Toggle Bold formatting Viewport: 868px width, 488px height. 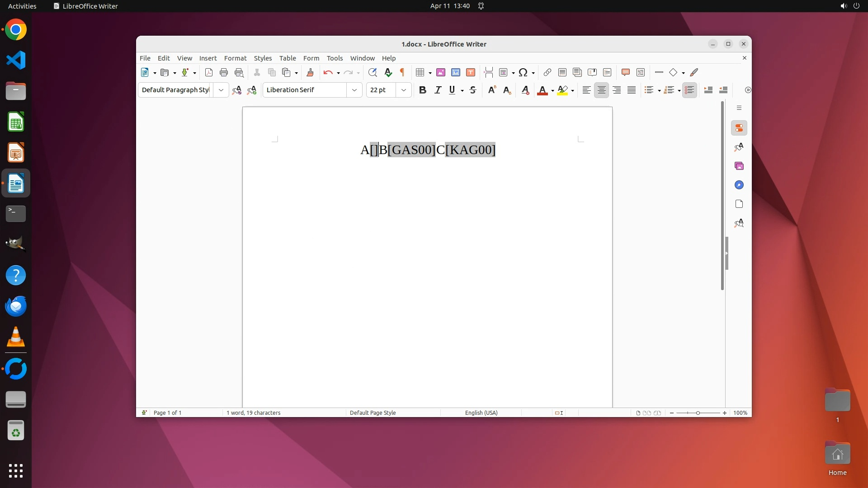click(423, 90)
